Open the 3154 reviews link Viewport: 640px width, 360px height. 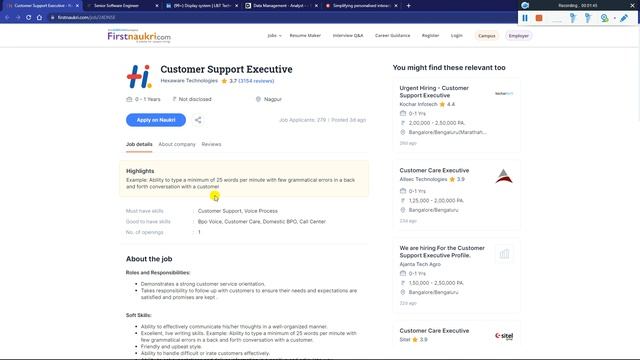(256, 81)
